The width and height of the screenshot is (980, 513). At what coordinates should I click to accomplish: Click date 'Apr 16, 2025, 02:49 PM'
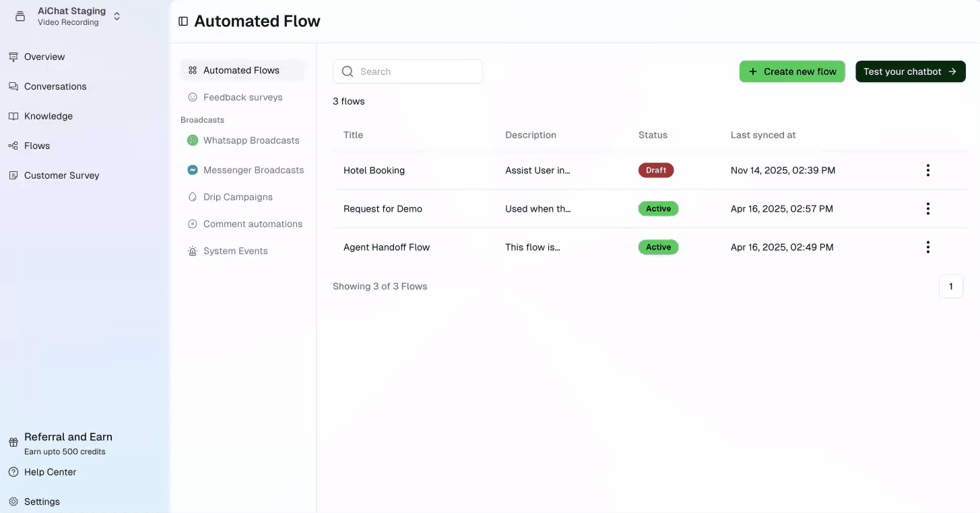(782, 247)
